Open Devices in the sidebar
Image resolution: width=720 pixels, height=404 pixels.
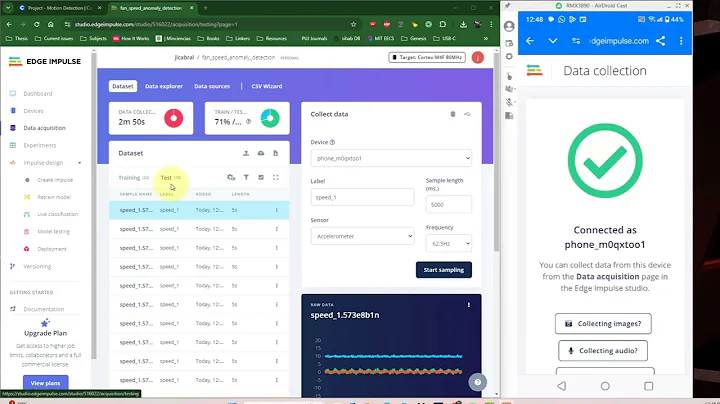(33, 111)
